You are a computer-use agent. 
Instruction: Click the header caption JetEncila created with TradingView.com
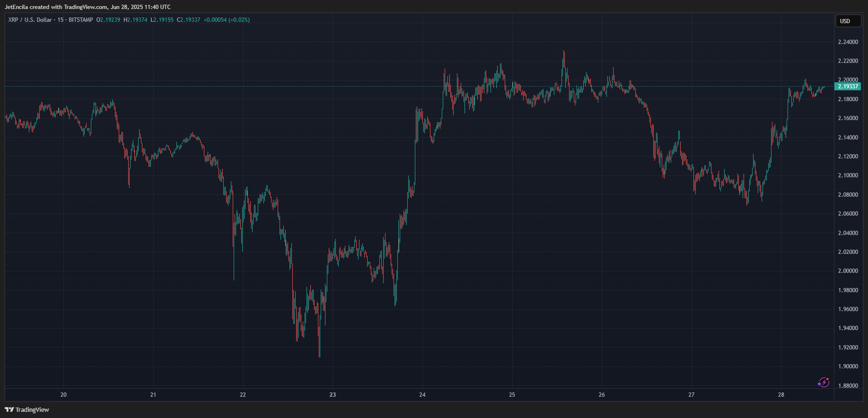(88, 7)
